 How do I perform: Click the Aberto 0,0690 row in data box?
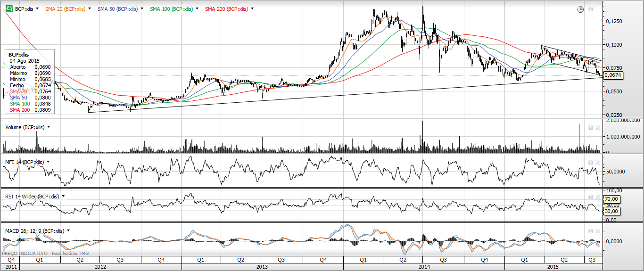pos(31,67)
